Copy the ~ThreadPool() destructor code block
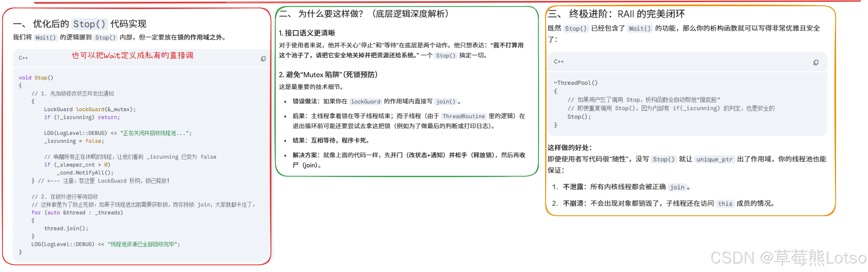 pos(816,62)
